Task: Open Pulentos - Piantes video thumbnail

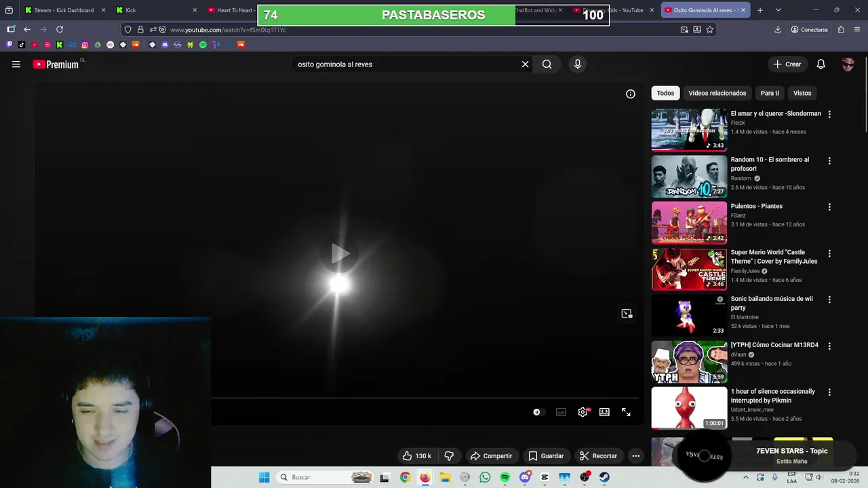Action: (x=689, y=222)
